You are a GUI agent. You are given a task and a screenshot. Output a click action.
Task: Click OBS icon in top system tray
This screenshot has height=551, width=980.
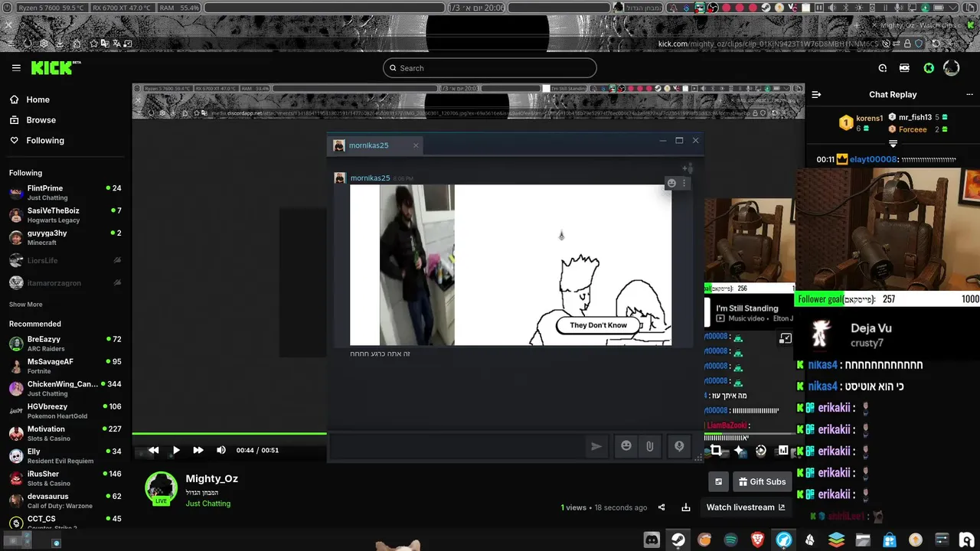coord(713,8)
